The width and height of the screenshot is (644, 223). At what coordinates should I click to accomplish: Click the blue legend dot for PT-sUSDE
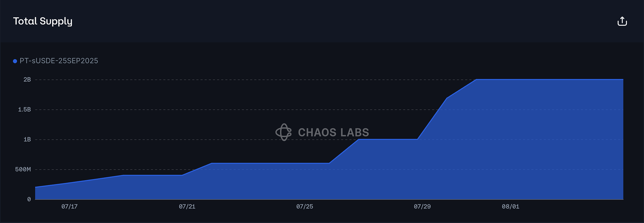[15, 61]
